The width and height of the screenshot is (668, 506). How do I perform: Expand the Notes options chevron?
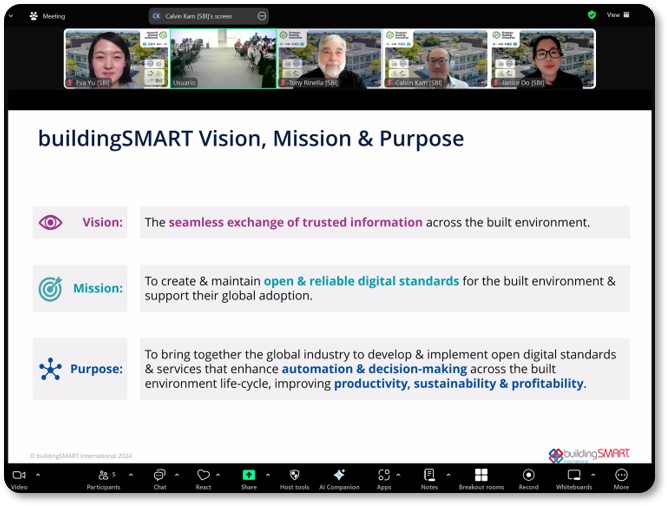click(x=448, y=474)
